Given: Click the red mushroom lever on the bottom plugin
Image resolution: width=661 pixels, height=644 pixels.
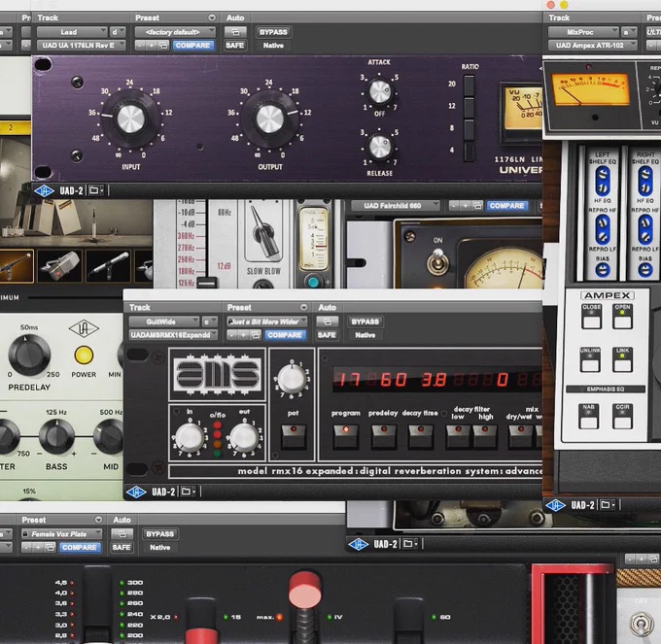Looking at the screenshot, I should (x=305, y=589).
